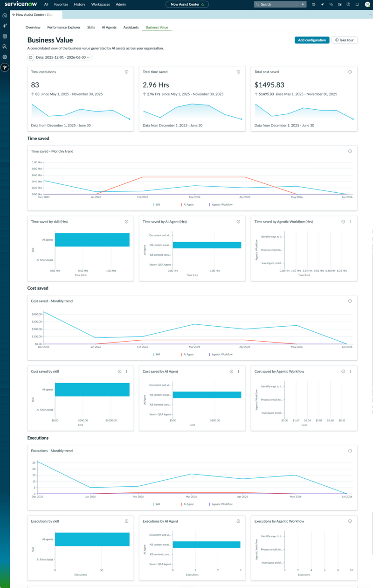
Task: Click info icon on Time saved - Monthly trend
Action: (x=350, y=151)
